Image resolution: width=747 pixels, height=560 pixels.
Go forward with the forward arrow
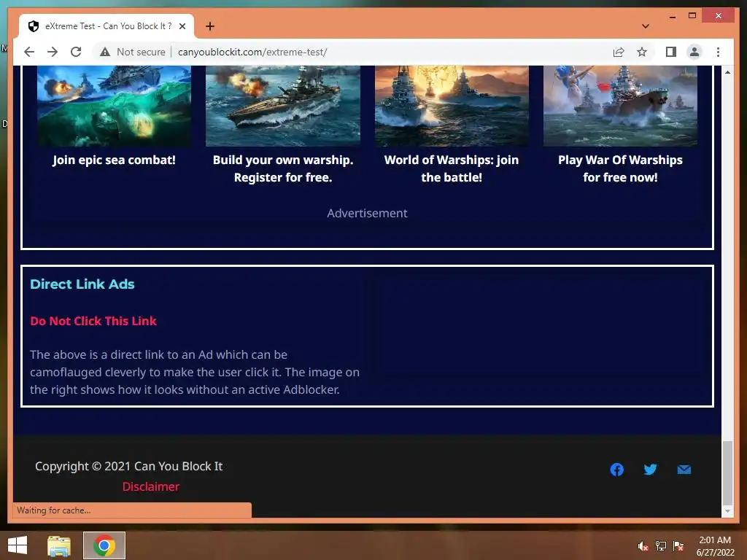(53, 52)
